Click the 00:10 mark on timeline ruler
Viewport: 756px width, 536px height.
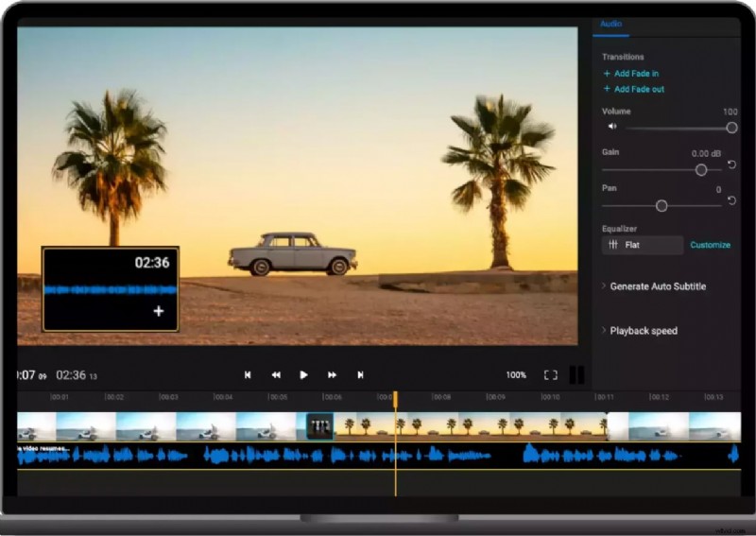tap(550, 397)
